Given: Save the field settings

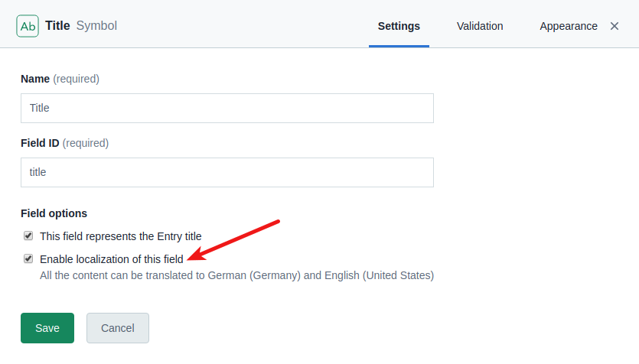Looking at the screenshot, I should [x=47, y=328].
